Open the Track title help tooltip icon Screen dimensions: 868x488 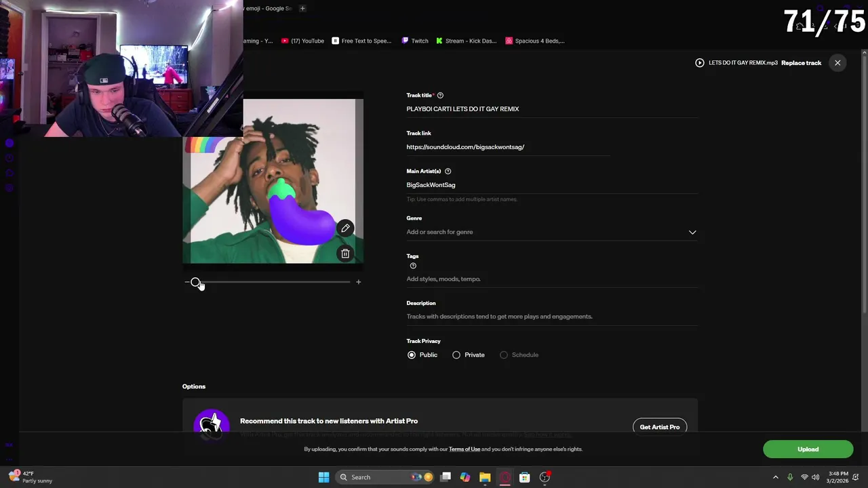440,96
